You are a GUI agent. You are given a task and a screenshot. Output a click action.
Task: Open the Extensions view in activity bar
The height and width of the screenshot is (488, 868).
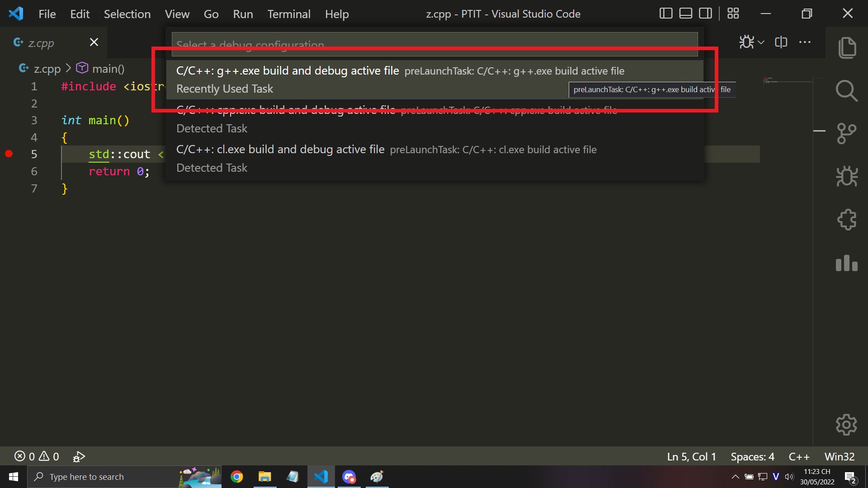click(847, 220)
